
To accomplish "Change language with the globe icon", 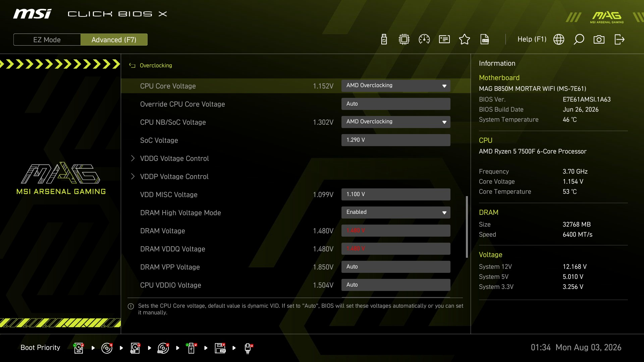I will [x=559, y=40].
